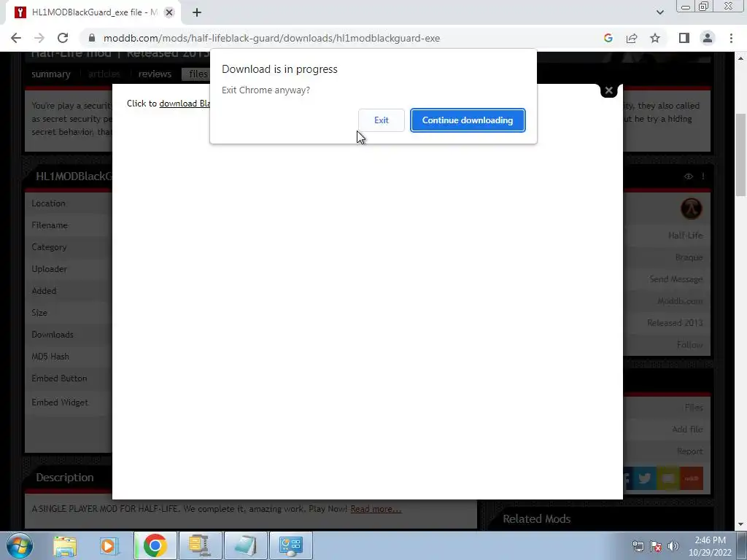Choose Continue downloading

[x=468, y=120]
